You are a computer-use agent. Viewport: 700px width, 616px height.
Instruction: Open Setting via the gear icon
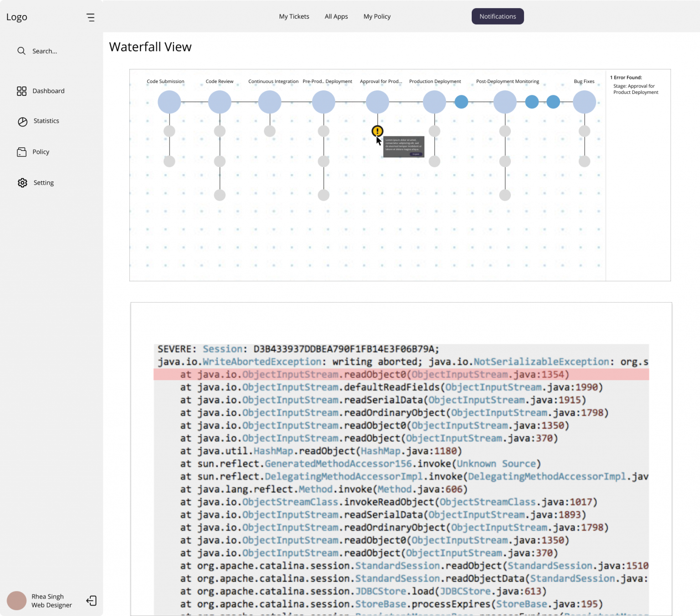click(22, 183)
